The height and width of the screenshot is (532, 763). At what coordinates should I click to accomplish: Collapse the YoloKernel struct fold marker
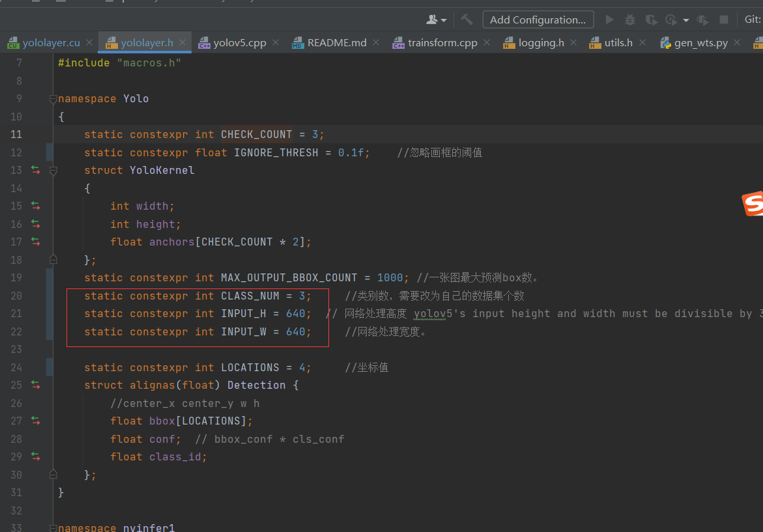point(53,172)
